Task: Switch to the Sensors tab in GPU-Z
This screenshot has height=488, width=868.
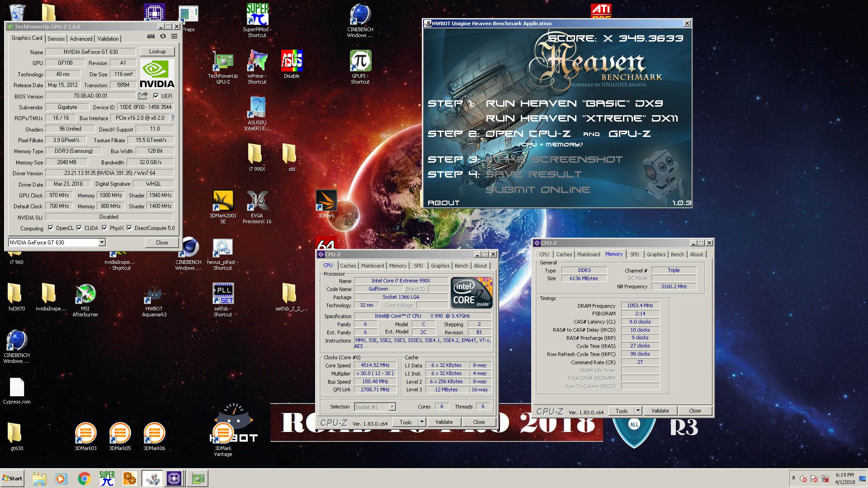Action: 56,39
